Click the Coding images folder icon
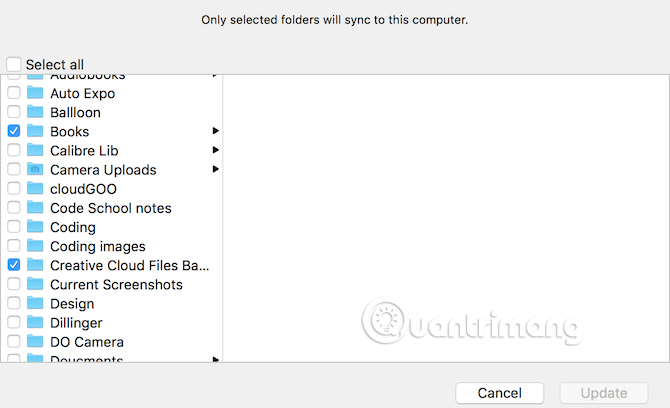Screen dimensions: 670x408 (x=35, y=246)
